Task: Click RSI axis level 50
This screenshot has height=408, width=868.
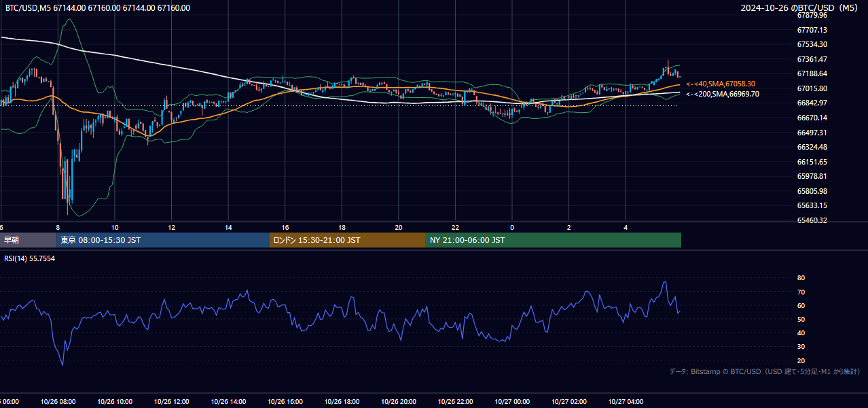Action: (801, 319)
